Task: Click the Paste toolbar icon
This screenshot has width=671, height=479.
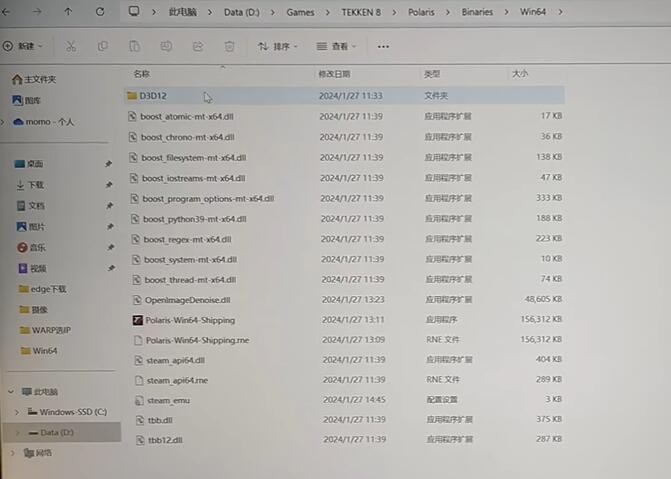Action: (x=134, y=46)
